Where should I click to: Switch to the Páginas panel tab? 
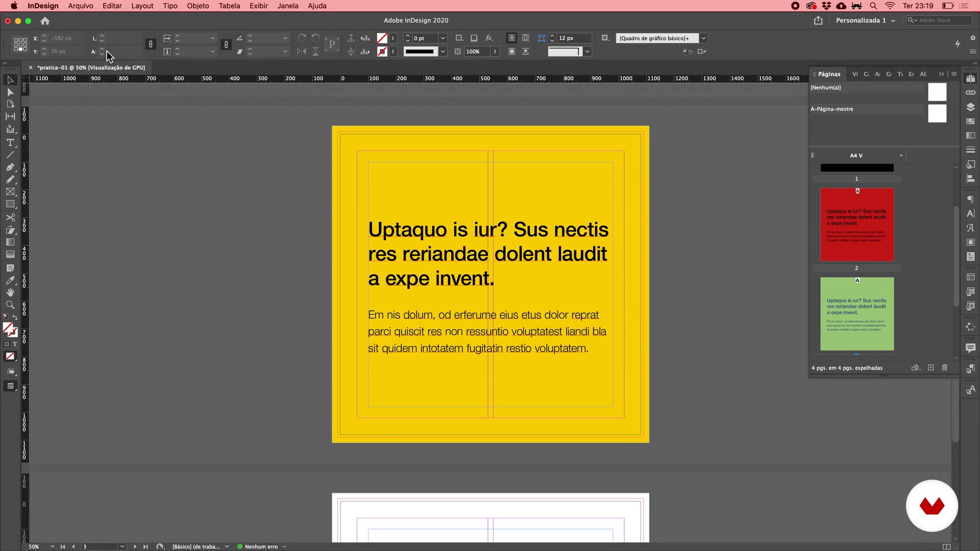pyautogui.click(x=829, y=74)
